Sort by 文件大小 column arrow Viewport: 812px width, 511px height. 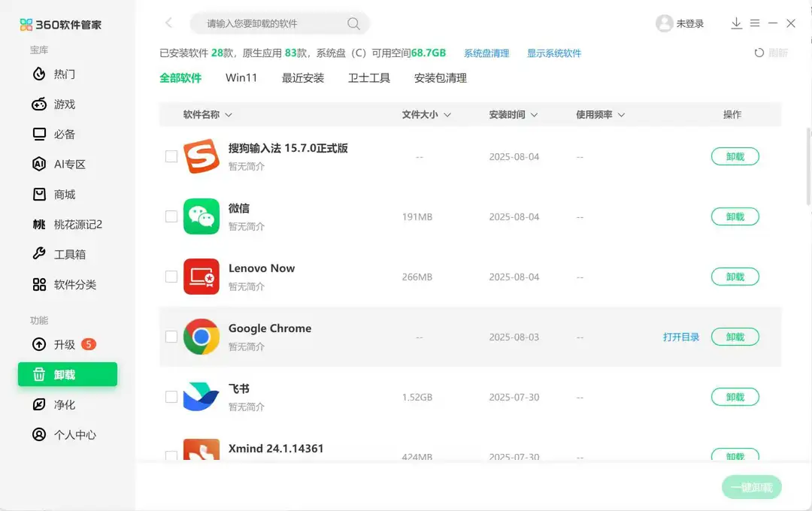[x=447, y=115]
